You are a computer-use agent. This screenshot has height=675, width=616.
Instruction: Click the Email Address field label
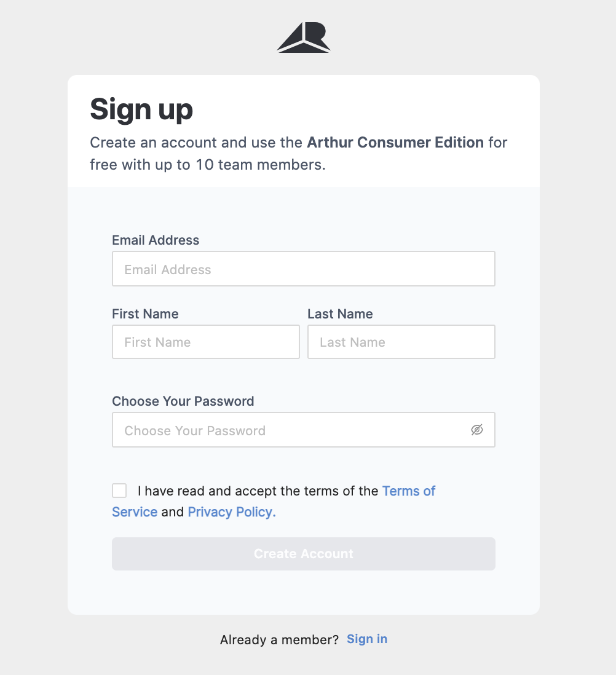click(156, 240)
